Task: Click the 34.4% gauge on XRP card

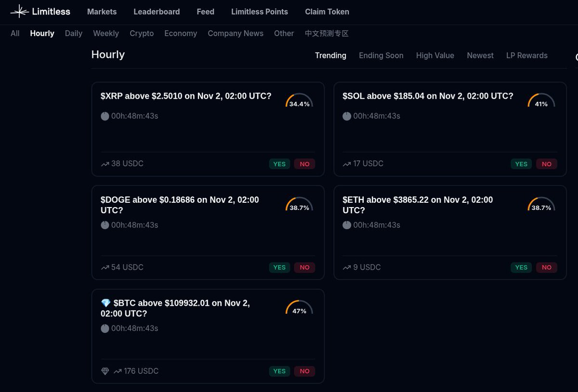Action: point(299,101)
